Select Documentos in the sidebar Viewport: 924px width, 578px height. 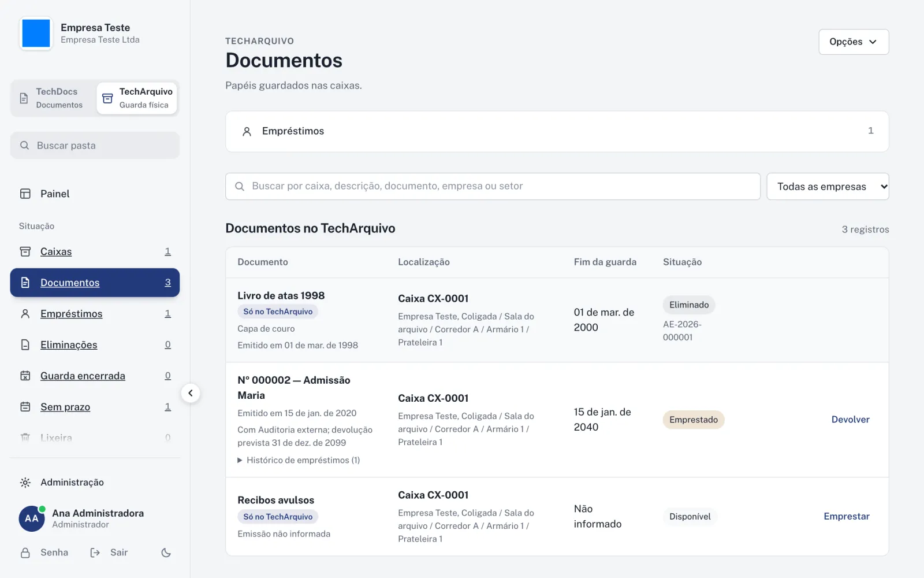[x=95, y=283]
